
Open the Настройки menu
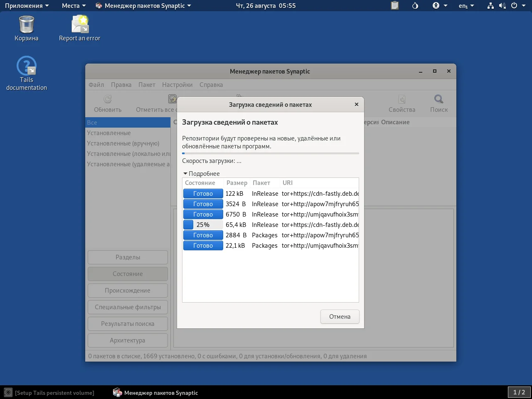click(177, 85)
